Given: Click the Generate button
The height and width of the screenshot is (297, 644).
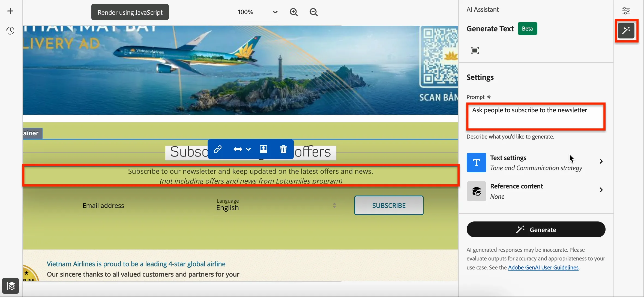Looking at the screenshot, I should click(x=536, y=230).
